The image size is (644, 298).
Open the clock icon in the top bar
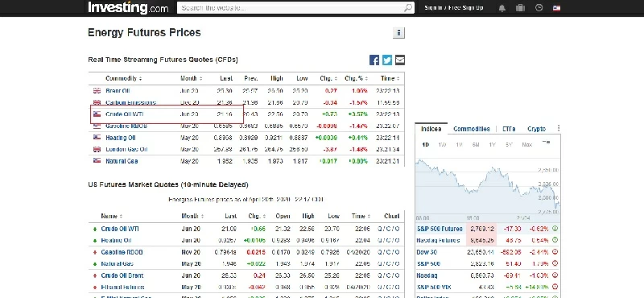pos(539,8)
